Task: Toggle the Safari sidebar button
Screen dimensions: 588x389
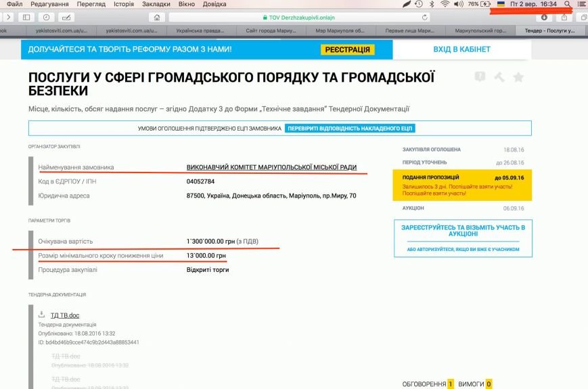Action: (x=26, y=17)
